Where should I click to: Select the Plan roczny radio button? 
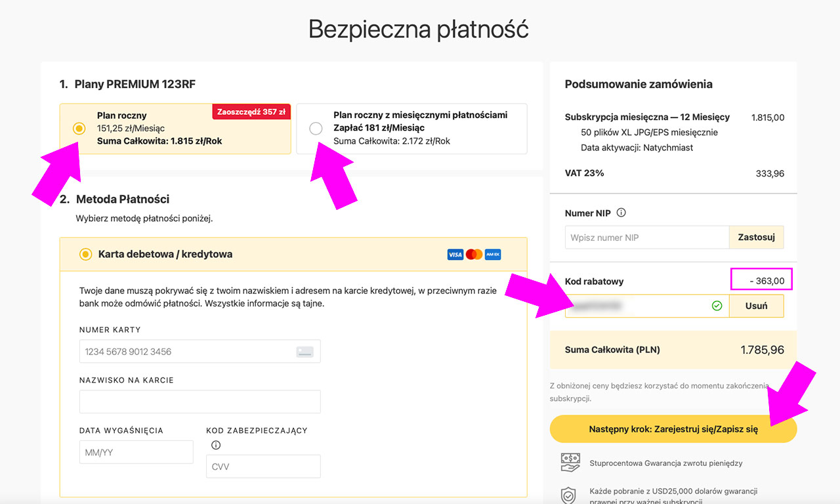[79, 129]
